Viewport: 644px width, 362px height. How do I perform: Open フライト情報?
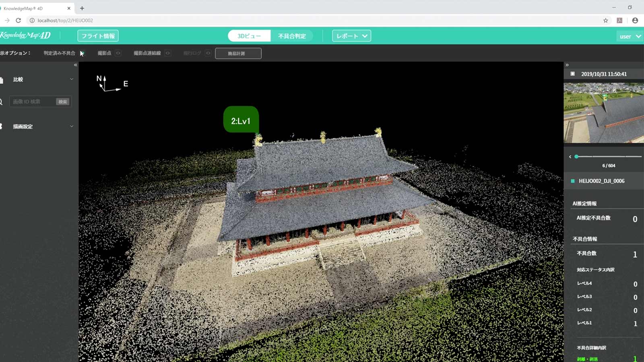point(97,36)
